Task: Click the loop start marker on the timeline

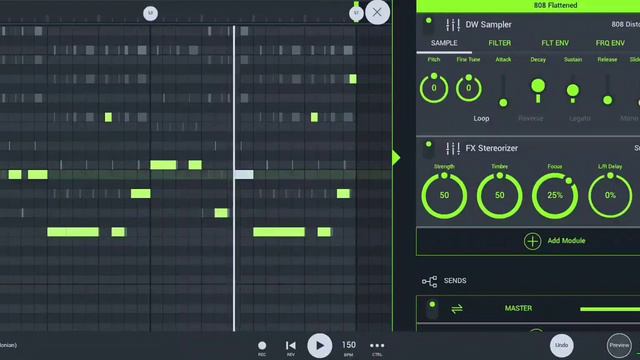Action: pos(150,13)
